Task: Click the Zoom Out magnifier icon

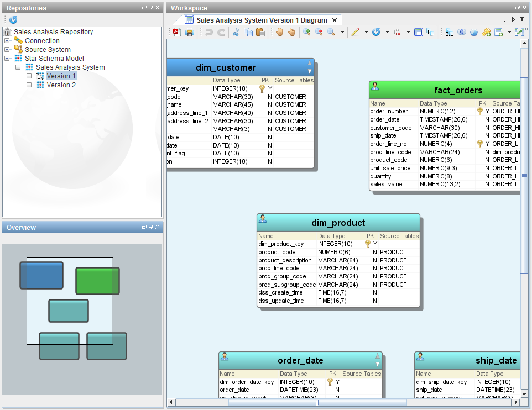Action: (319, 32)
